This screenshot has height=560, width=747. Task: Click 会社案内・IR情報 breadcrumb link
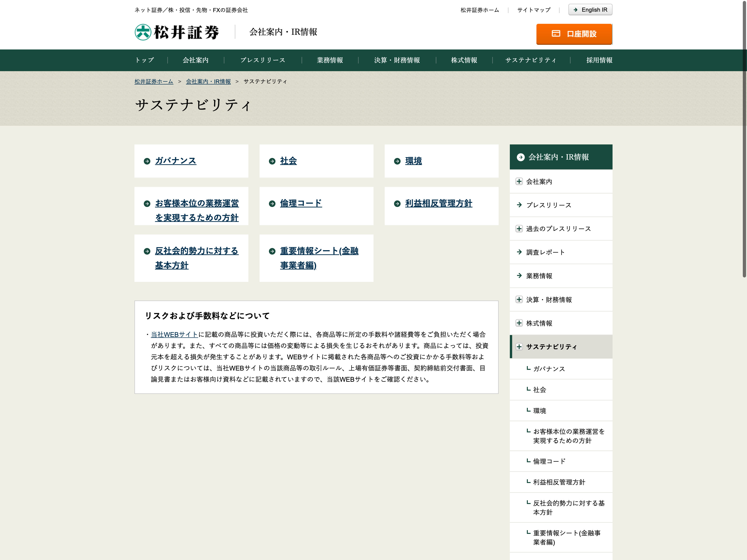point(208,82)
